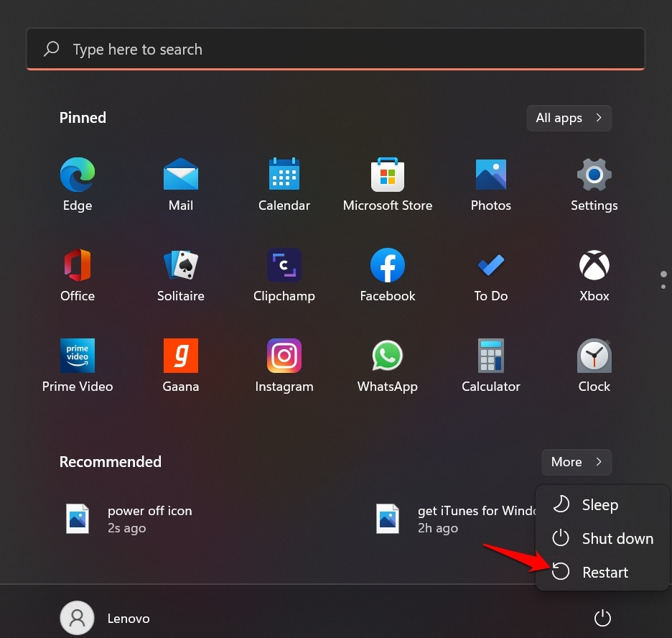Viewport: 672px width, 638px height.
Task: Click the power button icon
Action: pyautogui.click(x=602, y=618)
